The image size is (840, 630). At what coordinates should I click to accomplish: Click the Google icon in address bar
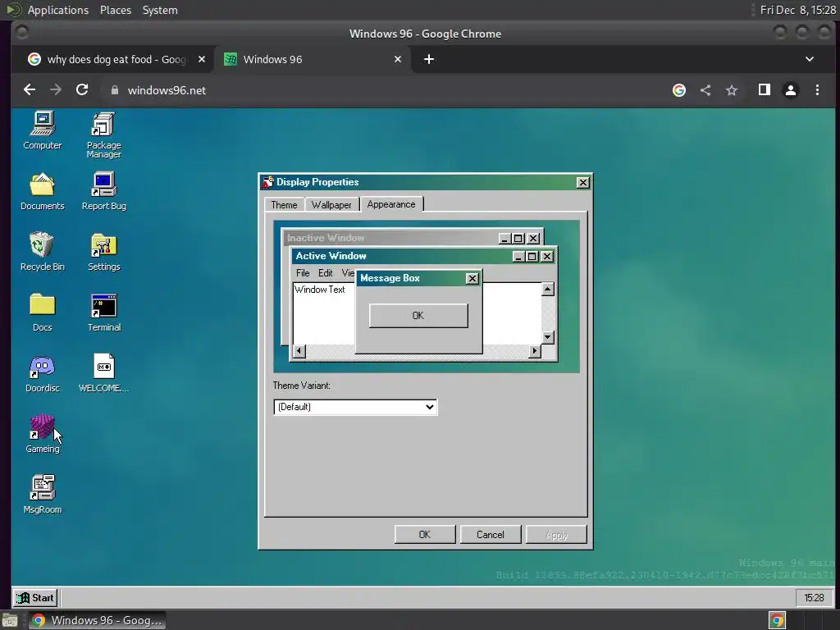(679, 90)
